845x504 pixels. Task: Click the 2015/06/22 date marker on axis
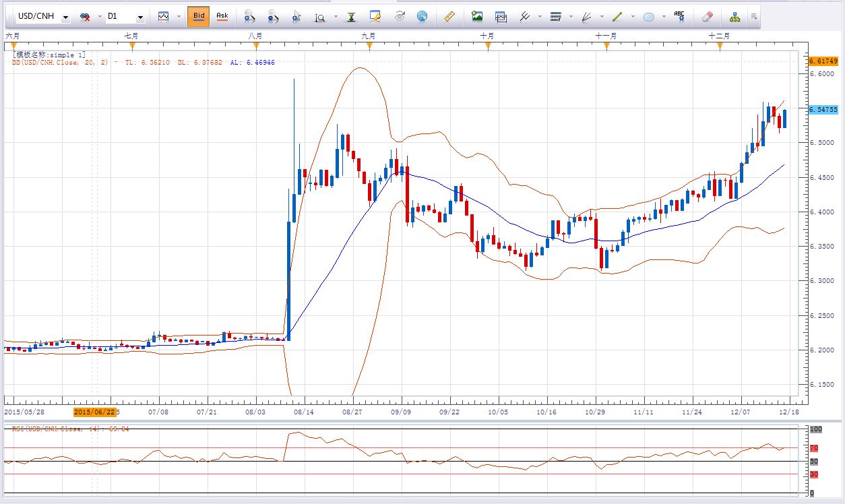(x=93, y=411)
